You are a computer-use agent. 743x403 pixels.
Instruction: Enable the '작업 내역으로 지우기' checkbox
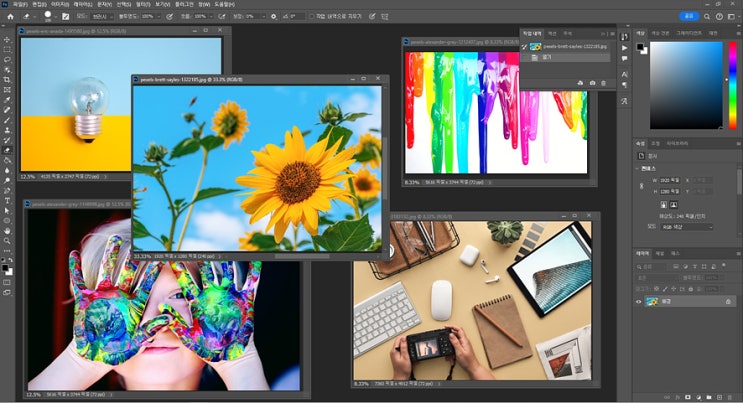[x=312, y=17]
